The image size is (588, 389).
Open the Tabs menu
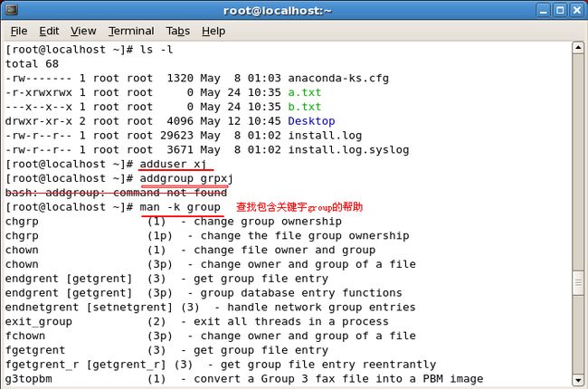pos(177,31)
